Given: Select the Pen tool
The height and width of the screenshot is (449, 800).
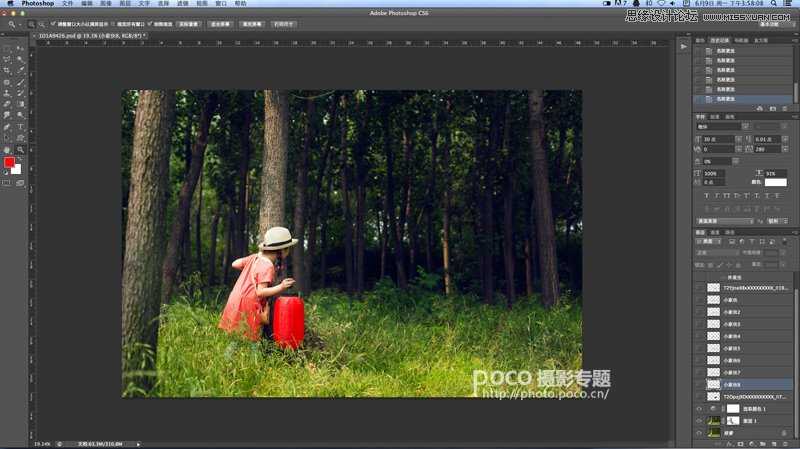Looking at the screenshot, I should pos(7,126).
